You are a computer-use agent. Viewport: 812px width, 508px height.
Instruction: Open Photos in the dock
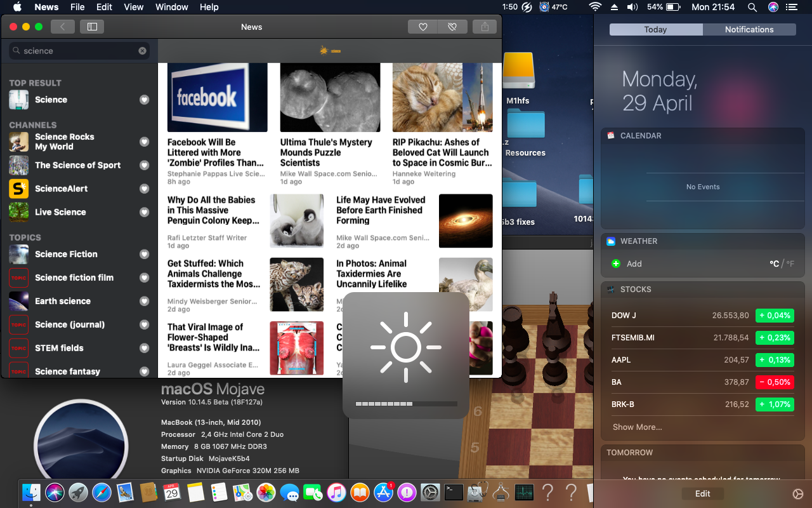pos(266,492)
